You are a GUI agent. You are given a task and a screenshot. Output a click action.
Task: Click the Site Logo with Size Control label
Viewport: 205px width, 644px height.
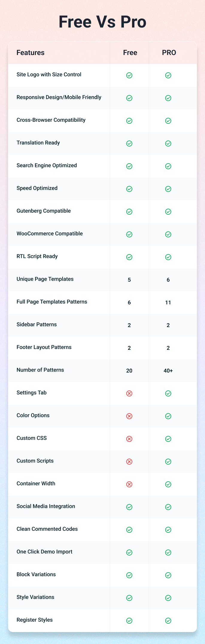(49, 74)
